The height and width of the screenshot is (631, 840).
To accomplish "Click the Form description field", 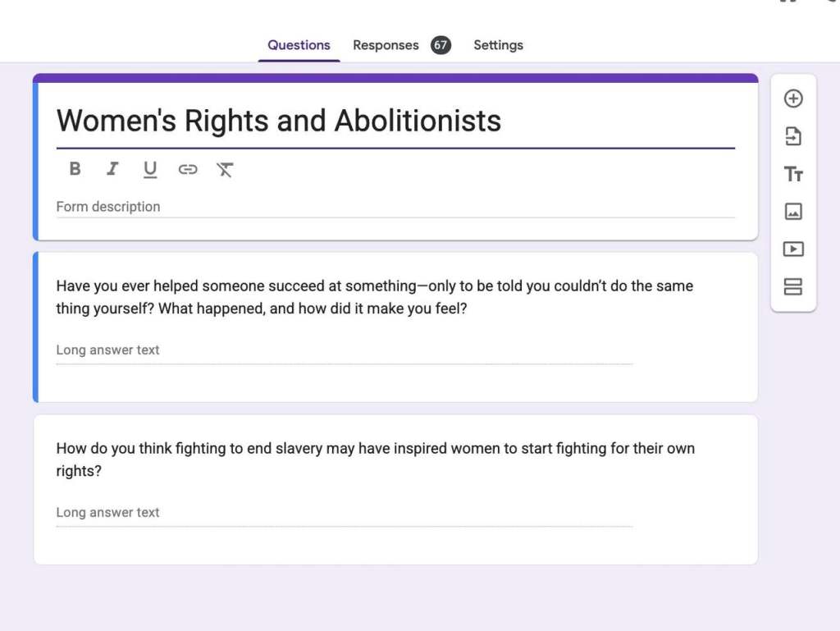I will click(x=394, y=207).
